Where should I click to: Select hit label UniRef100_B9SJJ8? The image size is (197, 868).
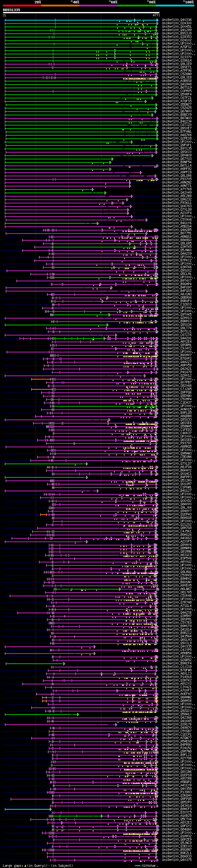click(177, 33)
